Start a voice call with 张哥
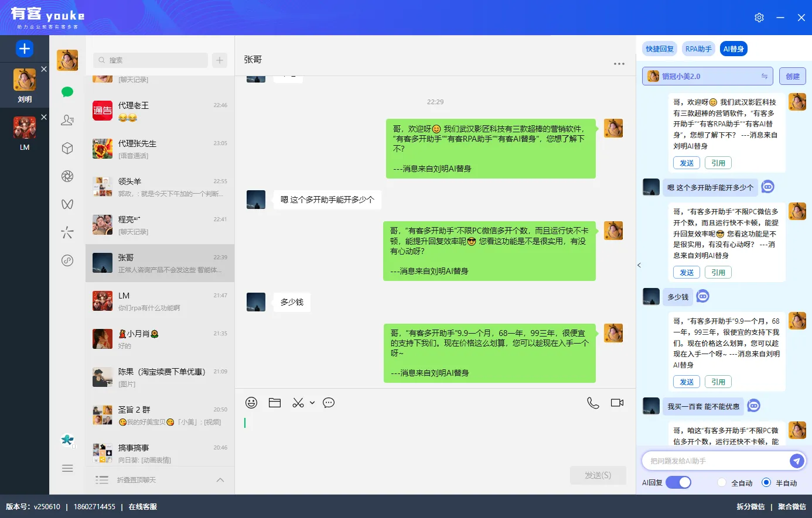The image size is (812, 518). point(593,403)
